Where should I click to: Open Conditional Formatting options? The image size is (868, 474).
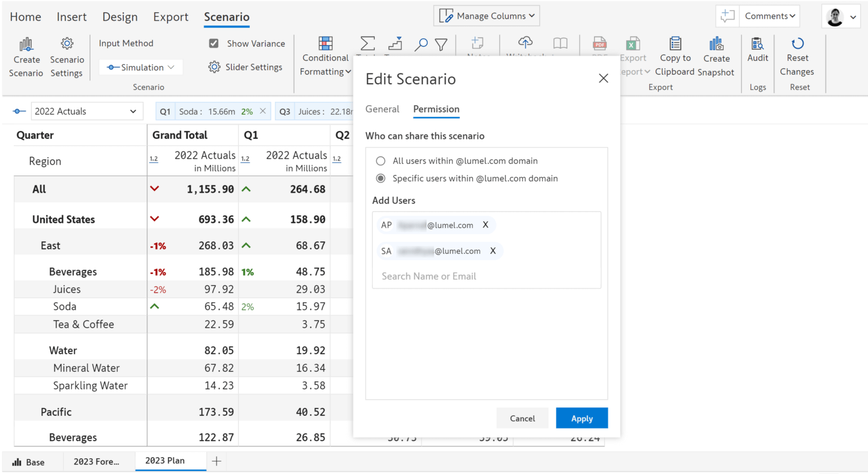[x=325, y=56]
